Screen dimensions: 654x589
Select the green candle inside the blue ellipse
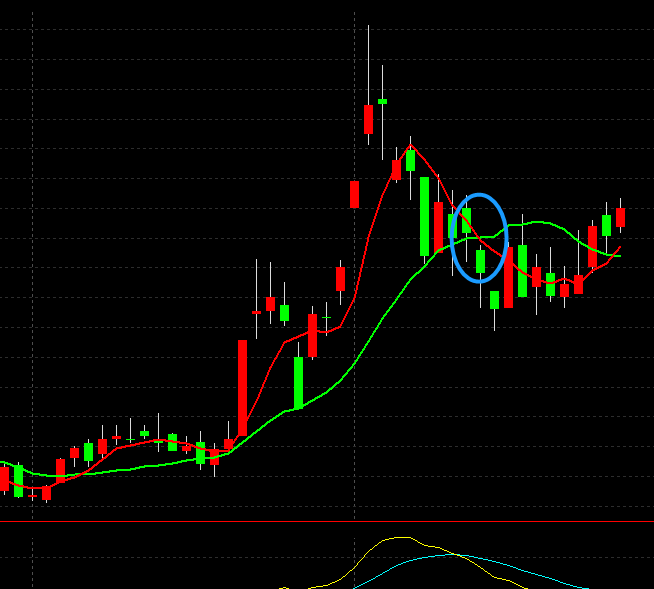[481, 262]
